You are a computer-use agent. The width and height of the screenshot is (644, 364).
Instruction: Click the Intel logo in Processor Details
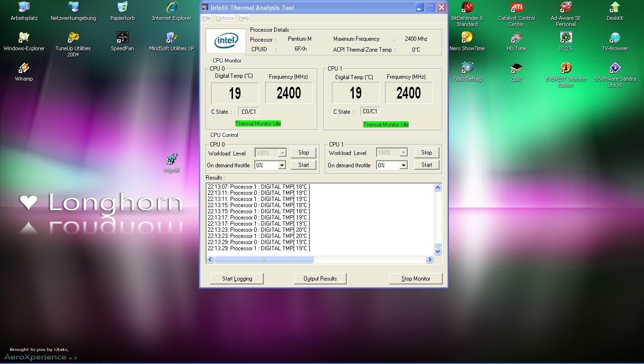tap(226, 41)
